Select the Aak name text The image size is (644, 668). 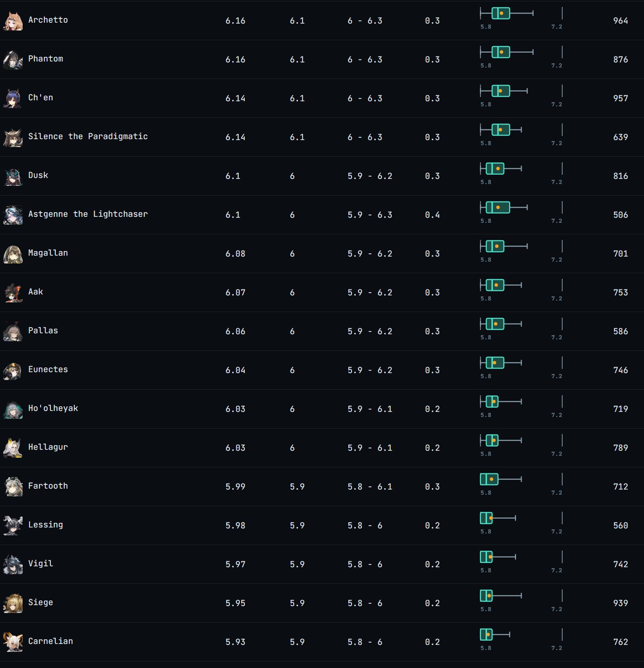[x=36, y=292]
